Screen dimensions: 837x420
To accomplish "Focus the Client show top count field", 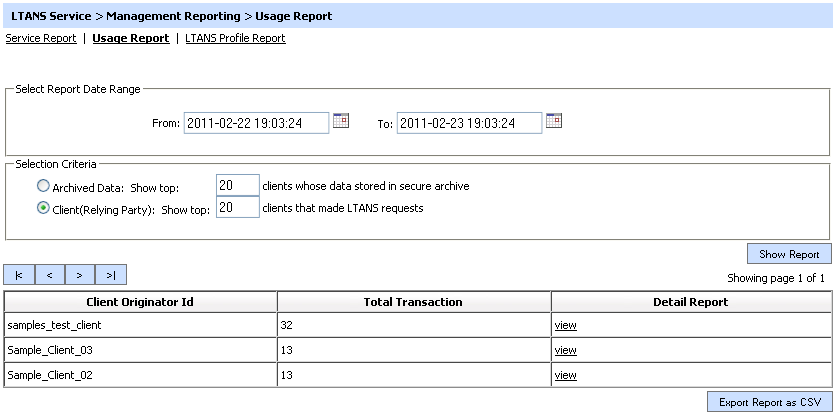I will [237, 208].
